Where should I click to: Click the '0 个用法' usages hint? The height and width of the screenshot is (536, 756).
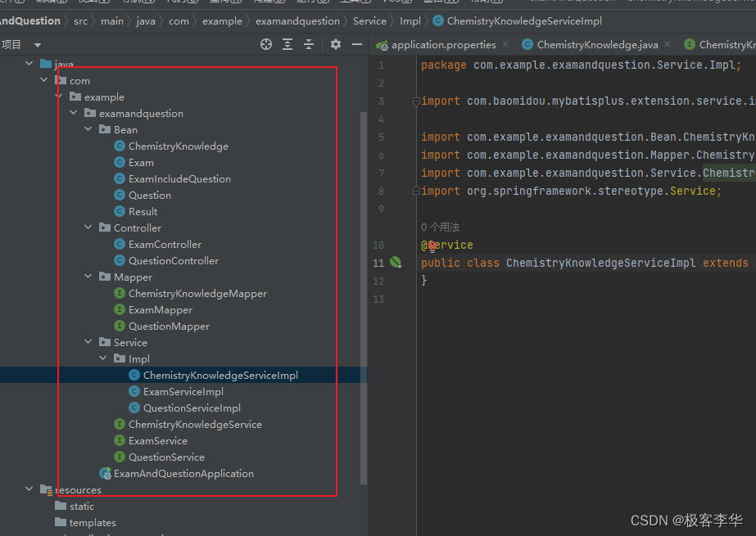pyautogui.click(x=440, y=227)
